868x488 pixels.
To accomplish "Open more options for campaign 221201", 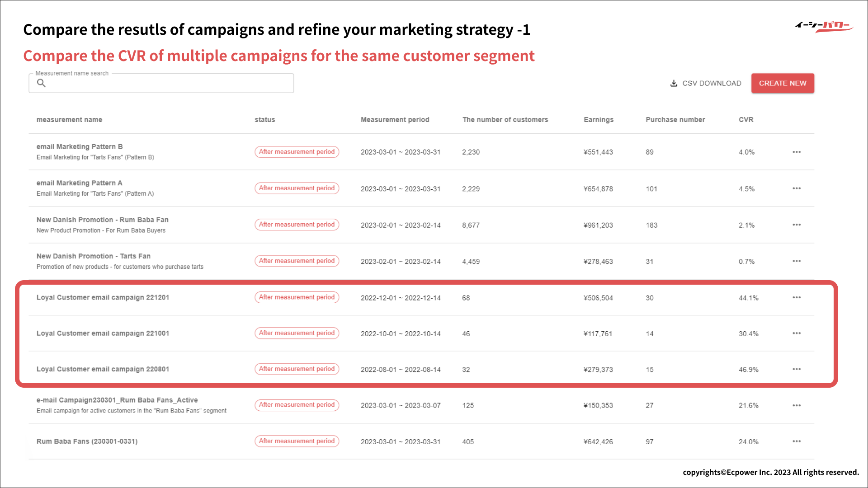I will tap(797, 298).
